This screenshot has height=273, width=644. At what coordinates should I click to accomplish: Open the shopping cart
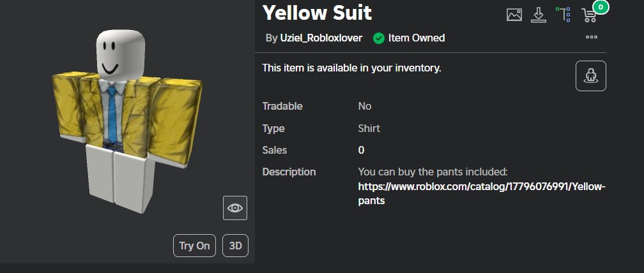point(589,15)
